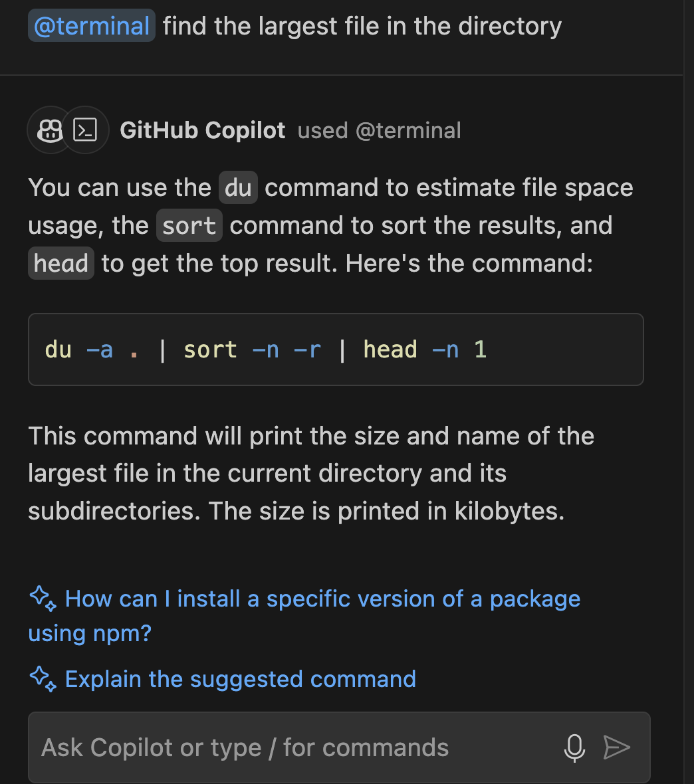Focus the Ask Copilot chat input box
This screenshot has height=784, width=694.
[339, 747]
